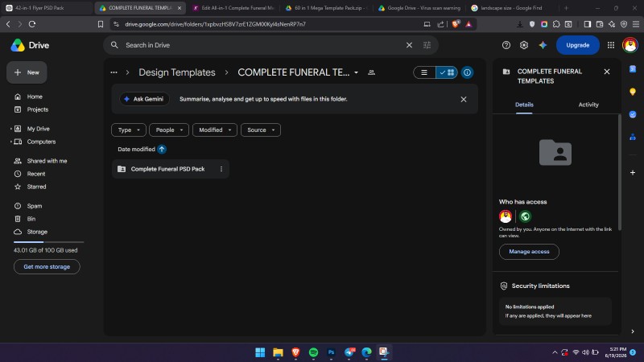Click Manage access button
Viewport: 644px width, 362px height.
coord(529,252)
